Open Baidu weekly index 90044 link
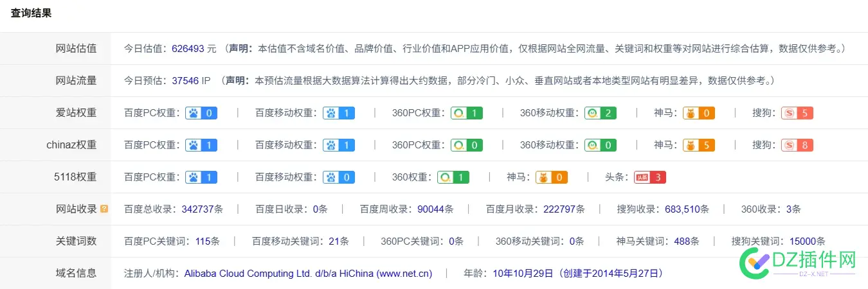Viewport: 868px width, 289px height. [x=431, y=209]
